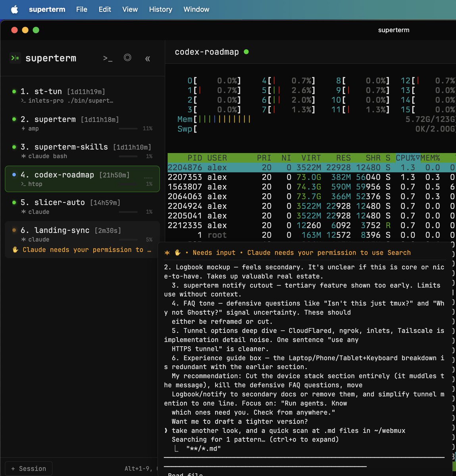The image size is (456, 476).
Task: Select session 2 superterm
Action: click(x=82, y=123)
